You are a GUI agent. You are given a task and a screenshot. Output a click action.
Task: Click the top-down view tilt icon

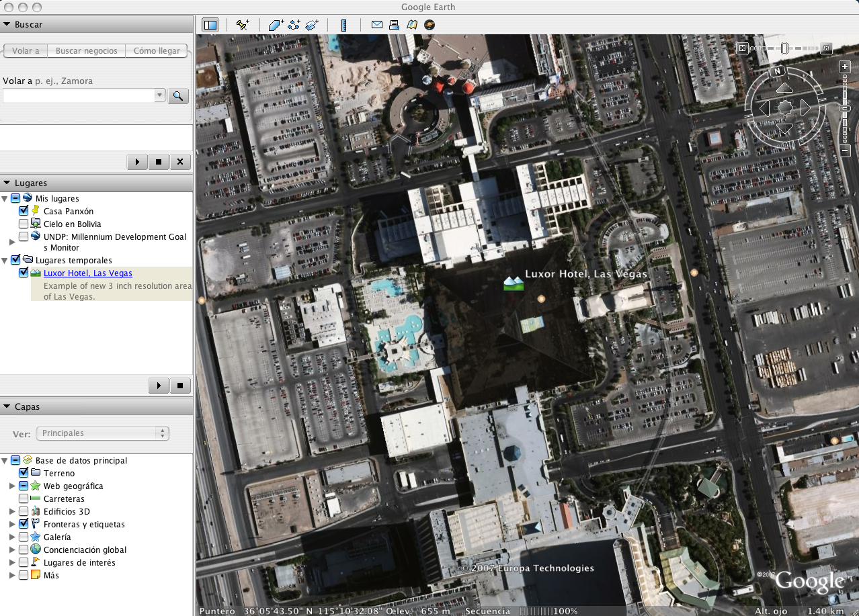[742, 48]
